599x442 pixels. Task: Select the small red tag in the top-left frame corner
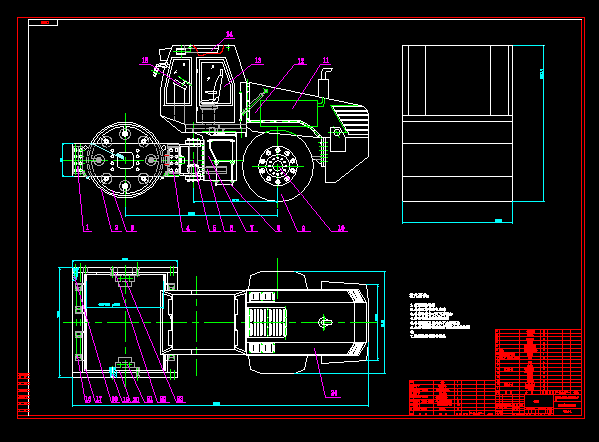coord(45,23)
